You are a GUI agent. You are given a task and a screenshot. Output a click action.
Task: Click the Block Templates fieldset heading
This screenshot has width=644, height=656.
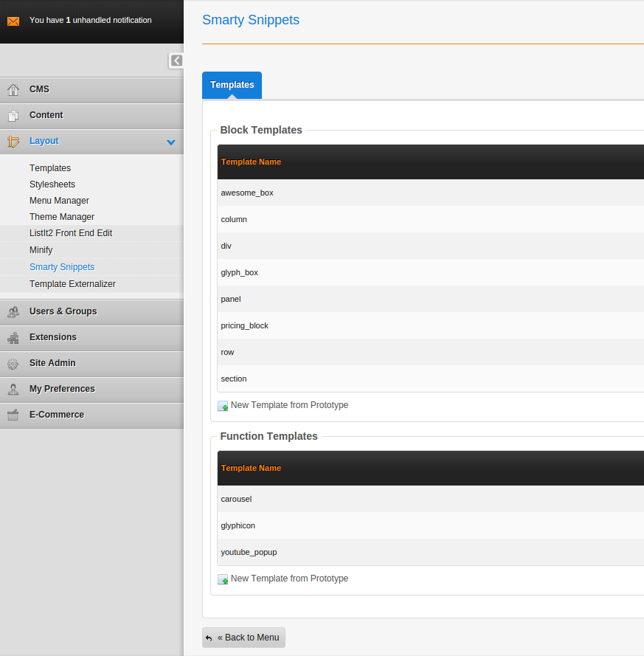pos(261,130)
